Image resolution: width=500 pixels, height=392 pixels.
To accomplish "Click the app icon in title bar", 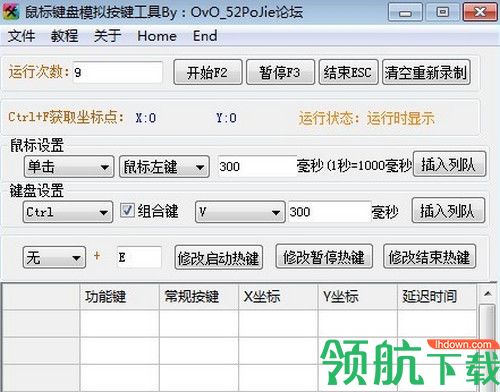I will pyautogui.click(x=10, y=12).
